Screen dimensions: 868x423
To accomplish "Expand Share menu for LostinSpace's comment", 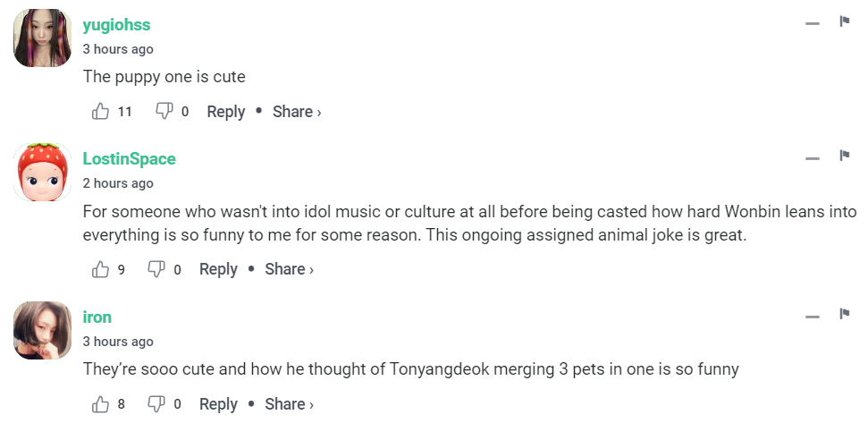I will pos(289,269).
